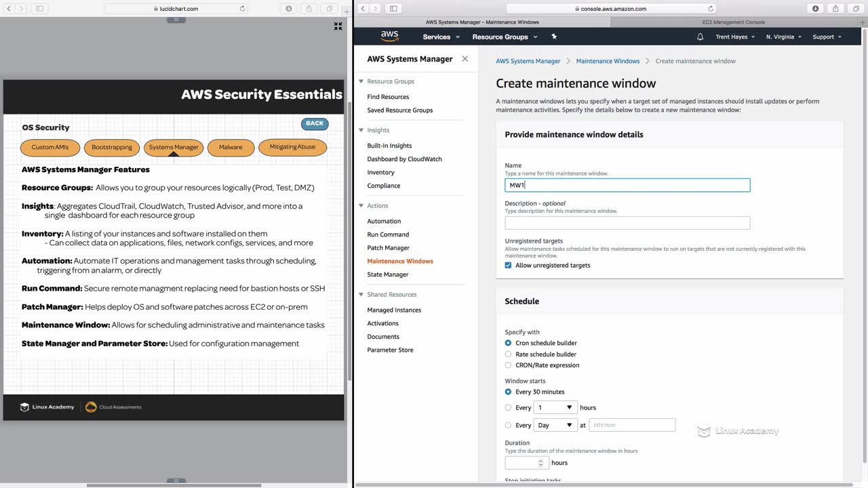
Task: Select the Bootstrapping pill in the slide
Action: coord(112,147)
